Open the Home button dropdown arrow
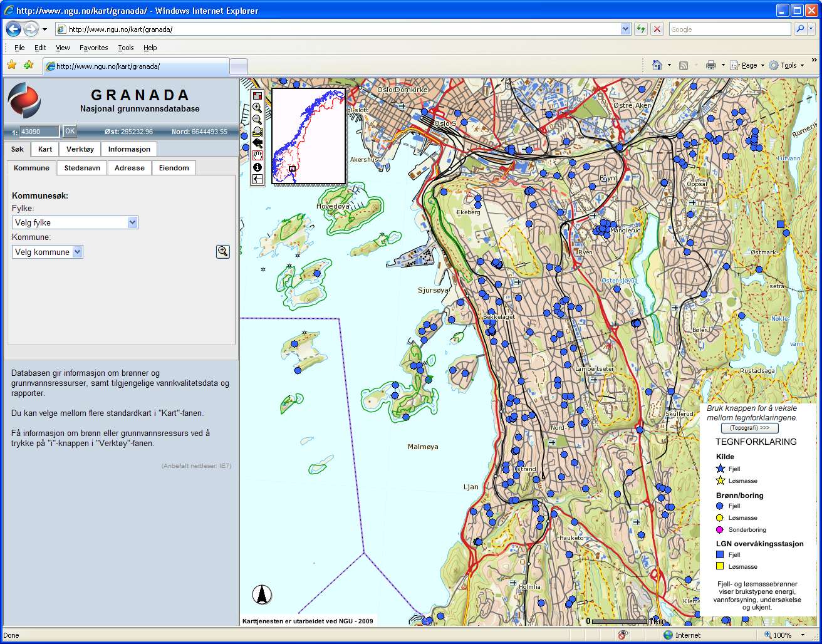 (x=669, y=65)
